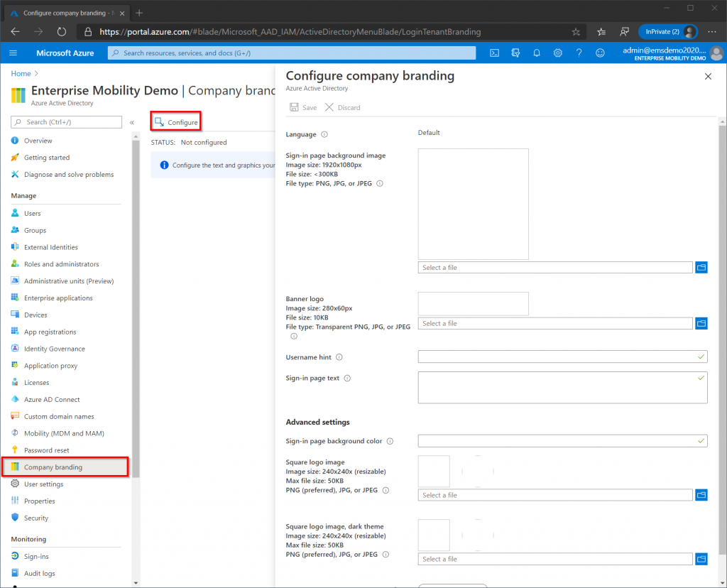The height and width of the screenshot is (588, 727).
Task: Go to Home breadcrumb link
Action: pyautogui.click(x=21, y=74)
